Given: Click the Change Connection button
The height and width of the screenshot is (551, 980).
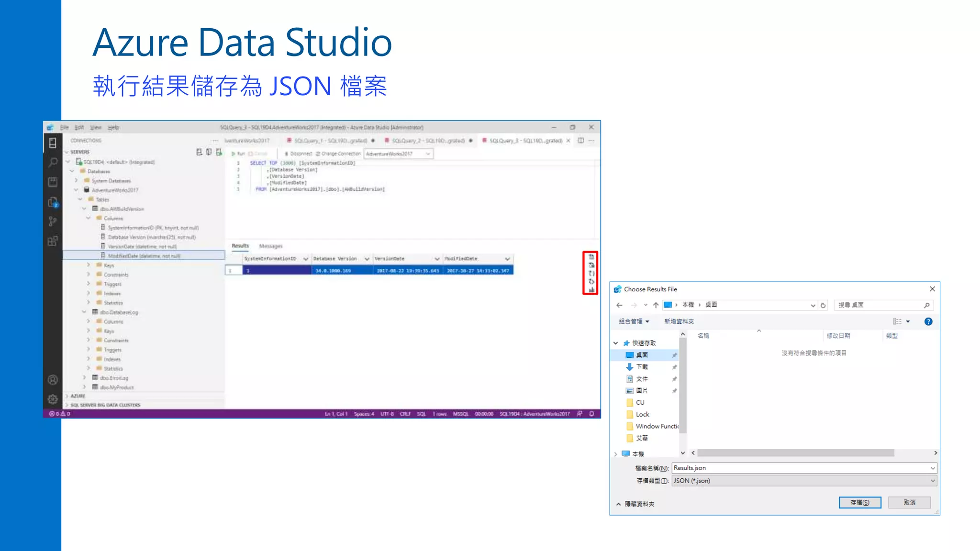Looking at the screenshot, I should click(x=338, y=154).
